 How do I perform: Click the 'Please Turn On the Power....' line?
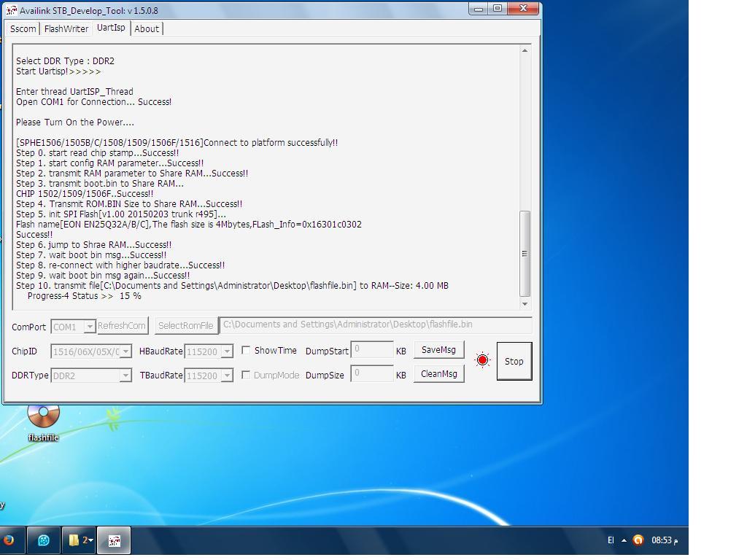(75, 122)
